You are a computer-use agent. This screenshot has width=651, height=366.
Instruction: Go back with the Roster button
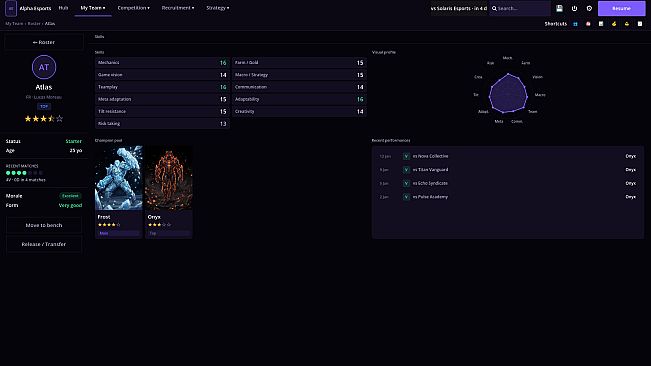click(44, 42)
